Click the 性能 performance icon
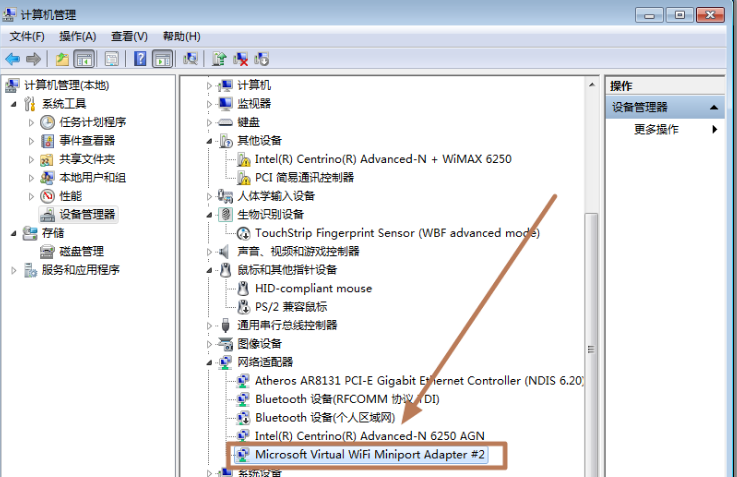 pyautogui.click(x=47, y=196)
